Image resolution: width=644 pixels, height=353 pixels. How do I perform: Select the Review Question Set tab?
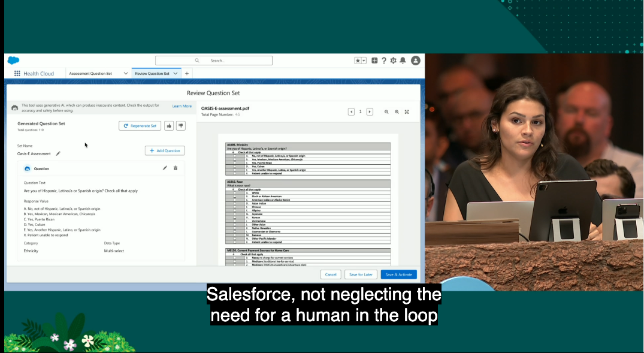pos(152,74)
